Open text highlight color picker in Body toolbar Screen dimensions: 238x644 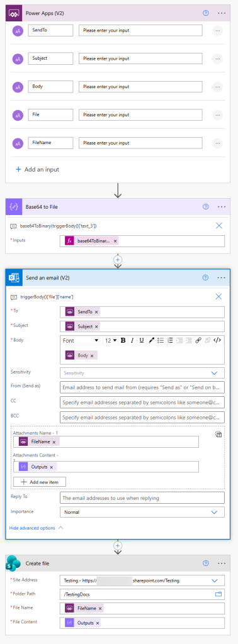pos(151,340)
